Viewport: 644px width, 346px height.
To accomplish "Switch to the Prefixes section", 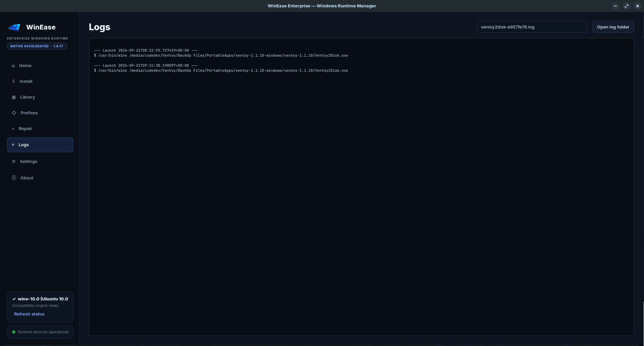I will coord(40,113).
